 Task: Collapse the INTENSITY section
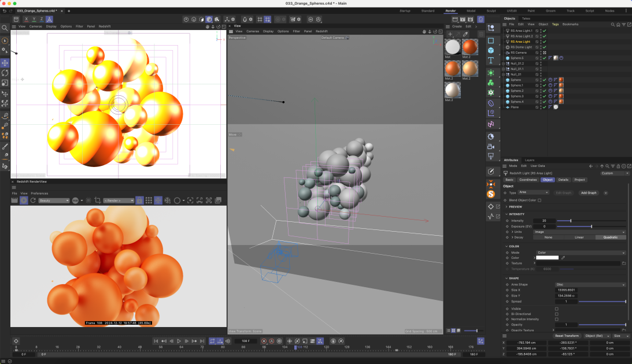507,214
